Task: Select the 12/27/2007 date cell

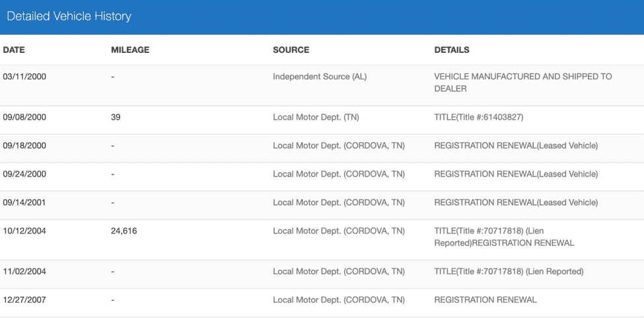Action: tap(24, 299)
